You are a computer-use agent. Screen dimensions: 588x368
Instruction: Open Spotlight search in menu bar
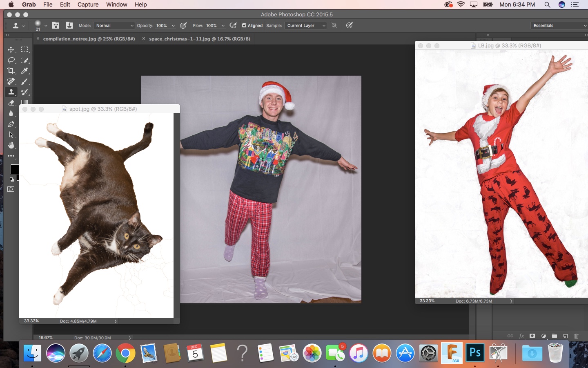(547, 4)
